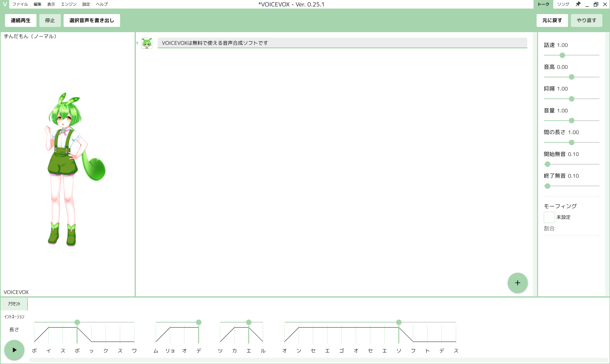Open the ファイル menu

(20, 4)
